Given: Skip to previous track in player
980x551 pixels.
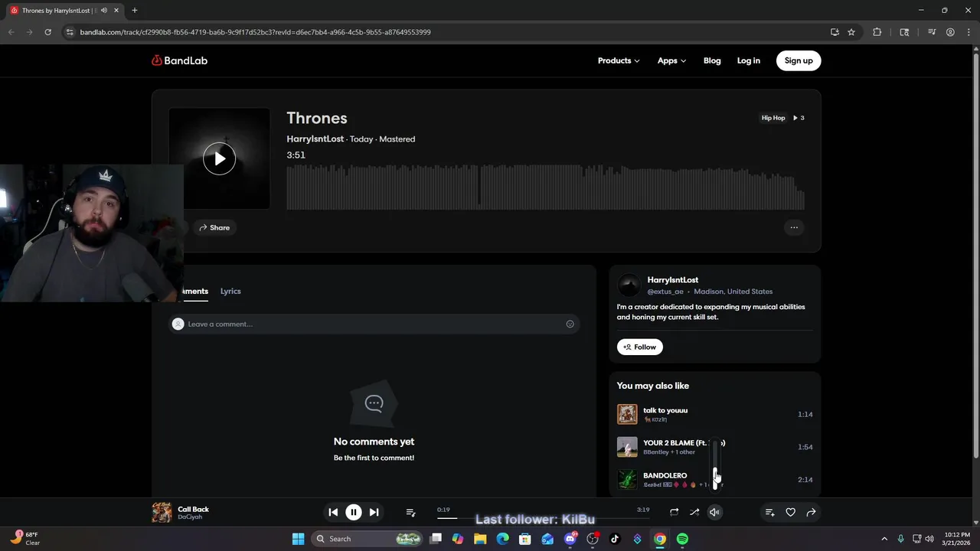Looking at the screenshot, I should [333, 512].
